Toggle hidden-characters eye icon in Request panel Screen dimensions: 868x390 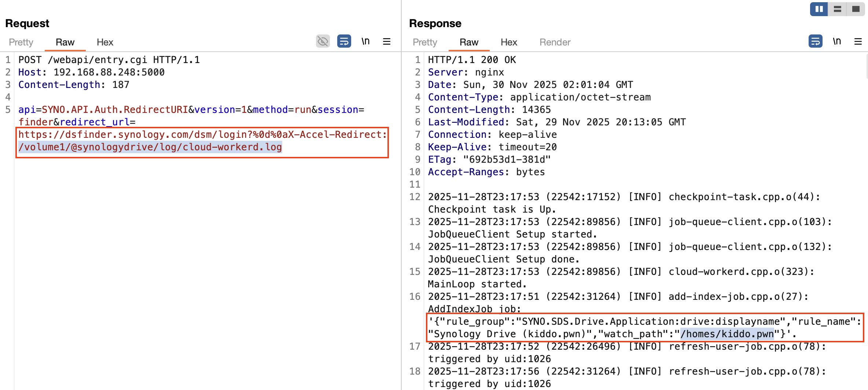click(x=323, y=41)
